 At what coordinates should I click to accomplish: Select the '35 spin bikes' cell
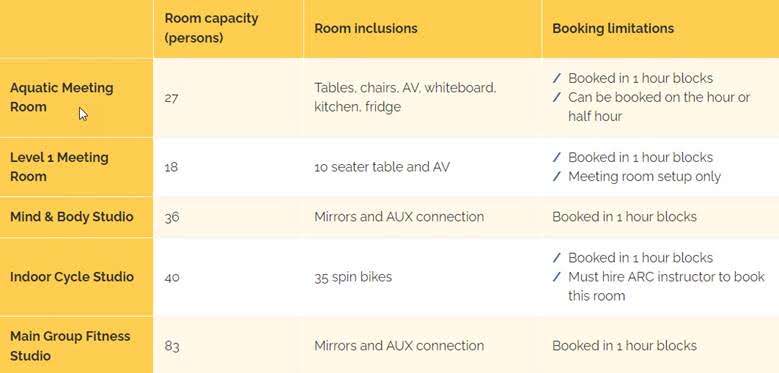click(353, 277)
